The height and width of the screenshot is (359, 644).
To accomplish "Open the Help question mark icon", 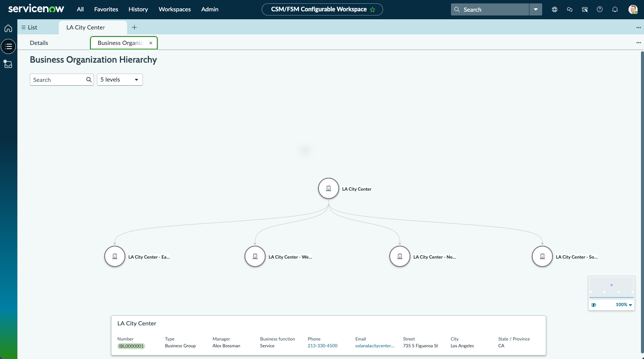I will (x=600, y=9).
